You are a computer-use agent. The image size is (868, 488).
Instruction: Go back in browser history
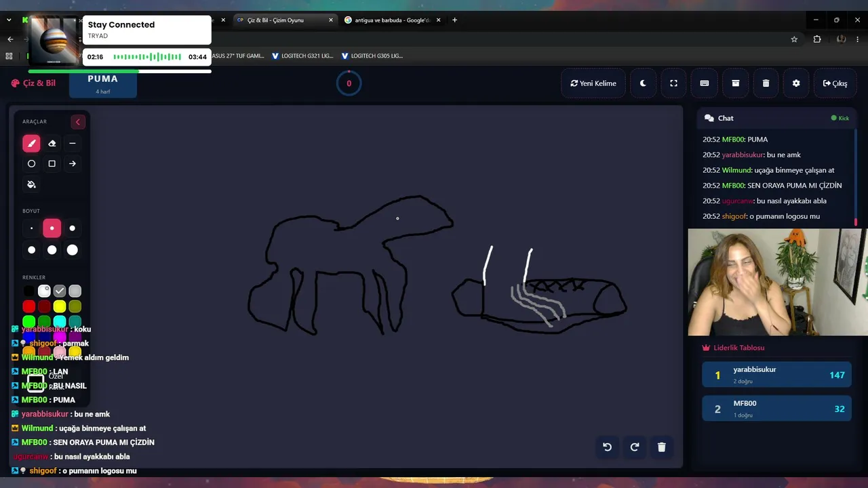10,39
